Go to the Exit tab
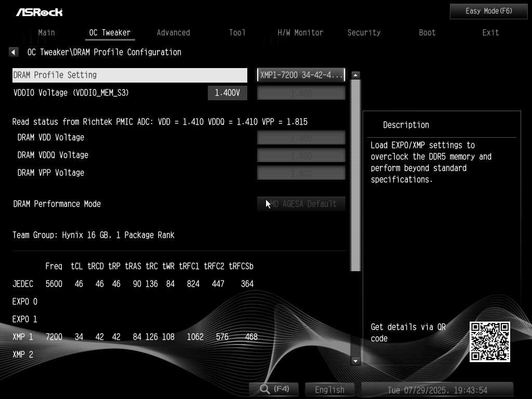Viewport: 532px width, 399px height. coord(490,33)
